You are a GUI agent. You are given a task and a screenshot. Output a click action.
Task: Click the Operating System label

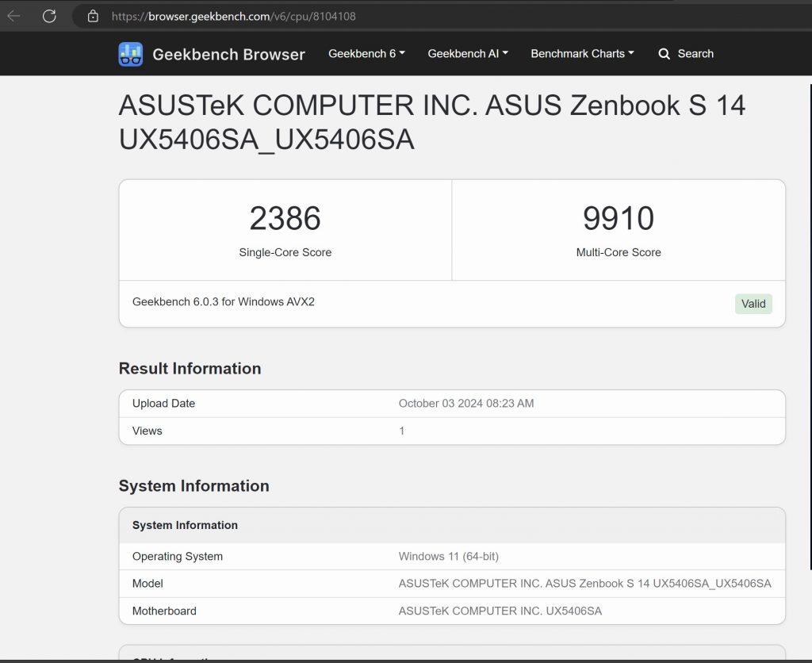tap(177, 556)
